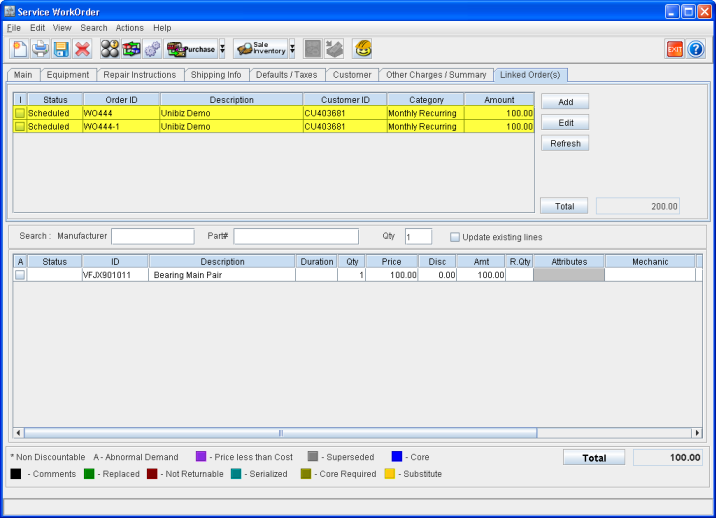This screenshot has width=716, height=518.
Task: Open the View menu
Action: tap(62, 28)
